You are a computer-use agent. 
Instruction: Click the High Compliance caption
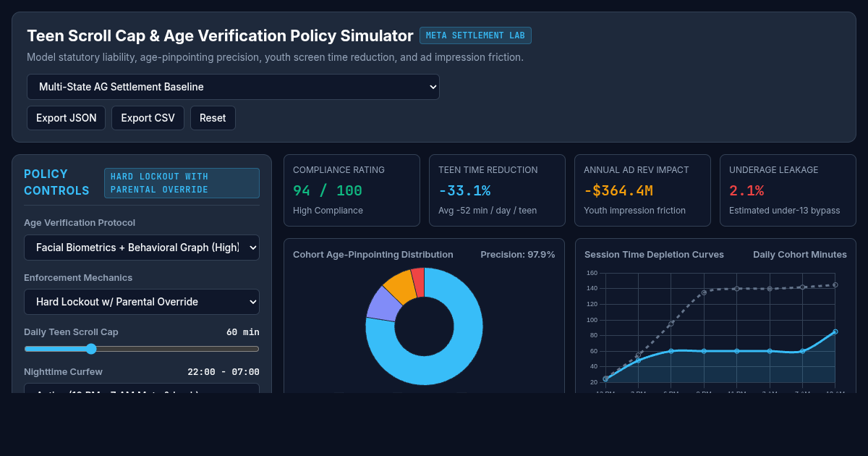tap(328, 211)
